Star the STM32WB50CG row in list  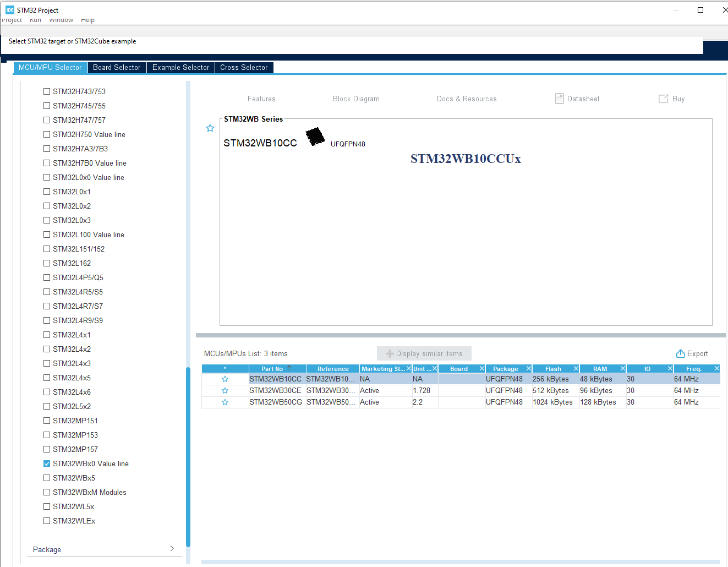pos(225,402)
